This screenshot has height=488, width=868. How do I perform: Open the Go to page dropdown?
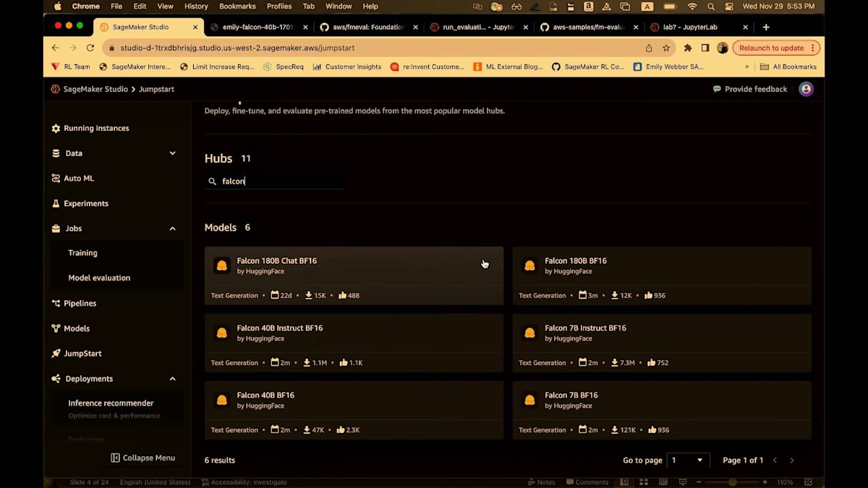click(x=688, y=461)
